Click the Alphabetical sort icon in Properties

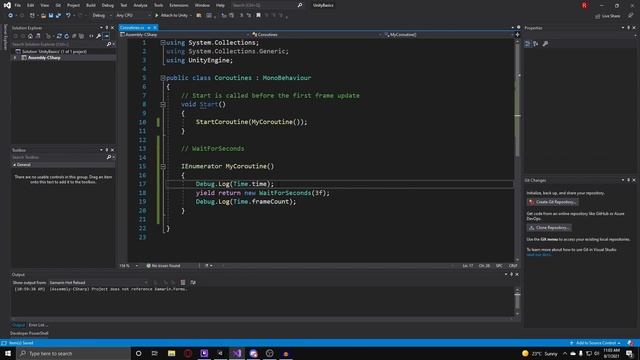tap(536, 44)
